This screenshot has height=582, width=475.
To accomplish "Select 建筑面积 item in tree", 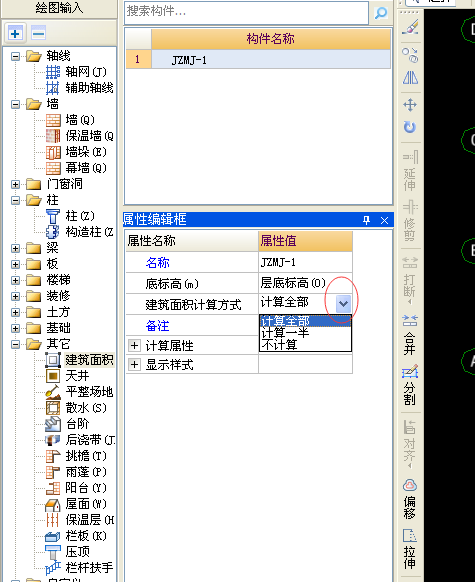I will click(79, 360).
